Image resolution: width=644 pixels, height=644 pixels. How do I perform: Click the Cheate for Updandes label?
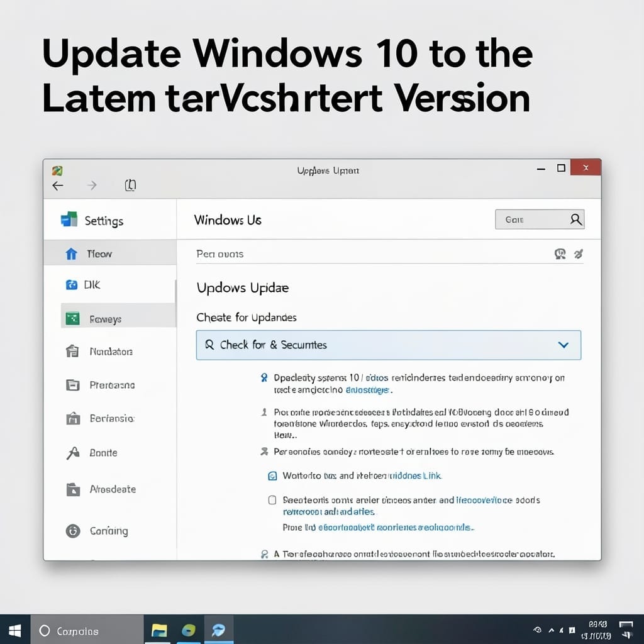coord(247,318)
